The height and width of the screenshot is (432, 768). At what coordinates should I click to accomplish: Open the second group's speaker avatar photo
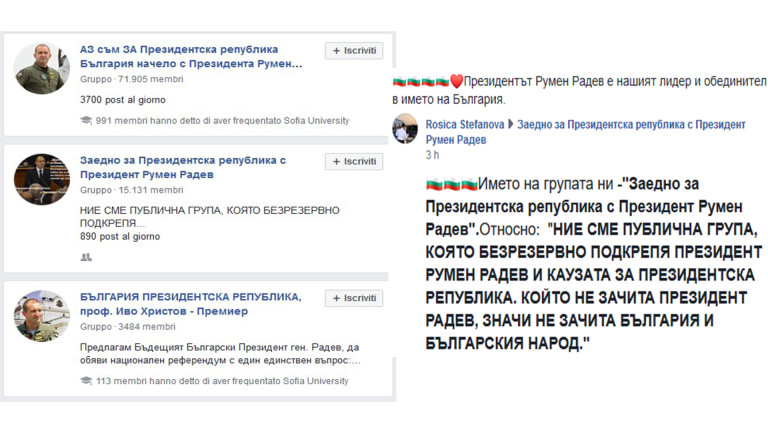pyautogui.click(x=42, y=179)
